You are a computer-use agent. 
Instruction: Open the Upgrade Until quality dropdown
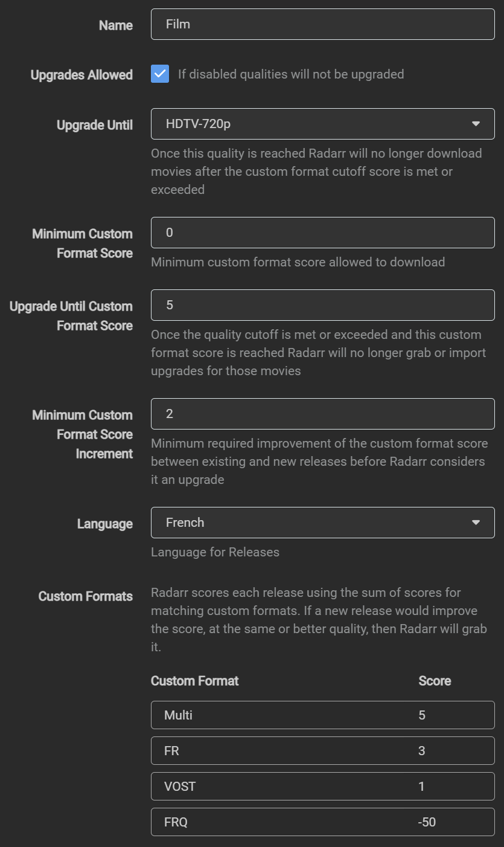click(314, 124)
